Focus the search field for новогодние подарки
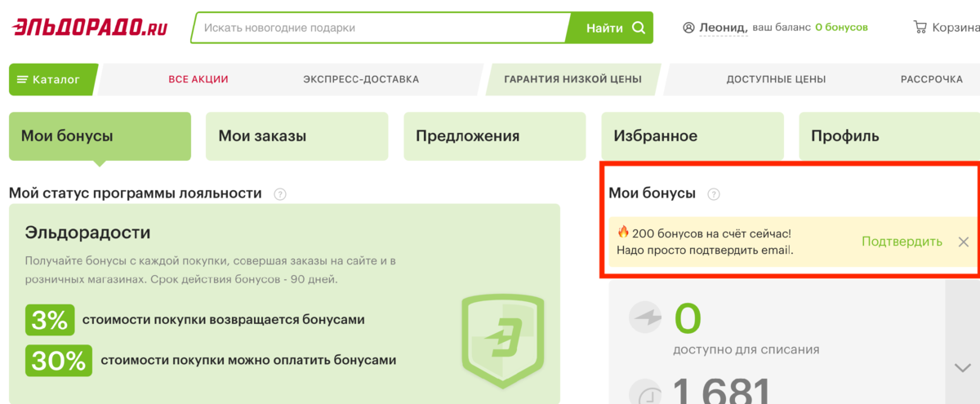This screenshot has height=404, width=980. (x=380, y=28)
